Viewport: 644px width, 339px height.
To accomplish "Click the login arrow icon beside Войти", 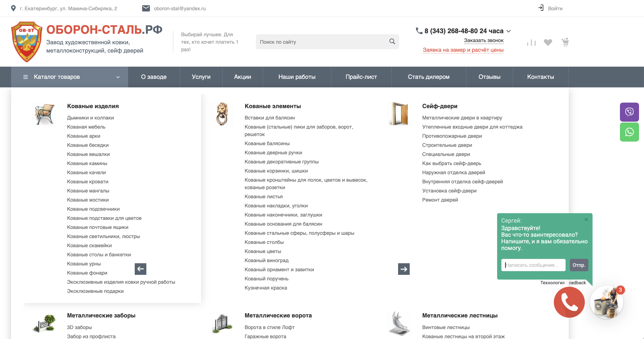I will pos(541,8).
